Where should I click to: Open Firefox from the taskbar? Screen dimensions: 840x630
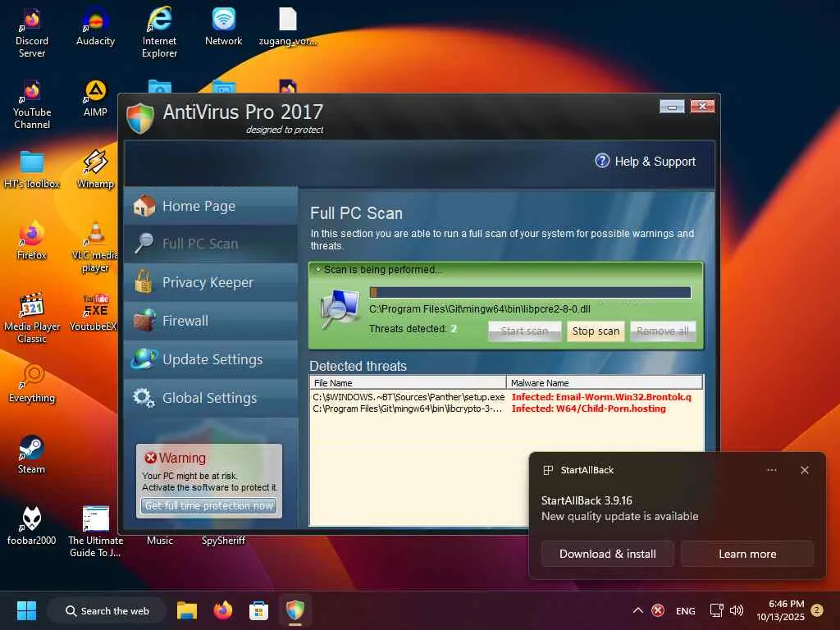[x=223, y=610]
